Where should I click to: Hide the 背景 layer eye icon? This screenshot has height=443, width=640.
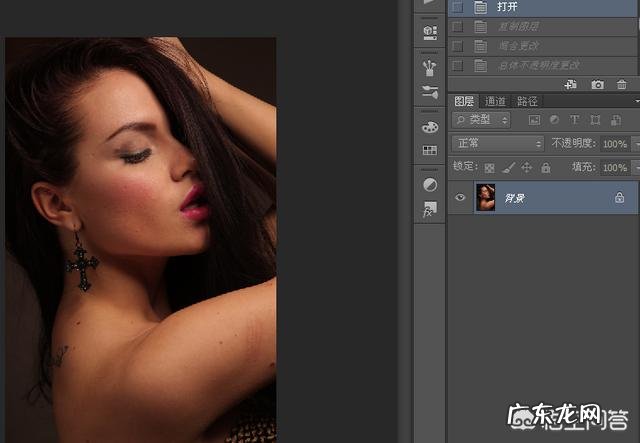pyautogui.click(x=460, y=198)
